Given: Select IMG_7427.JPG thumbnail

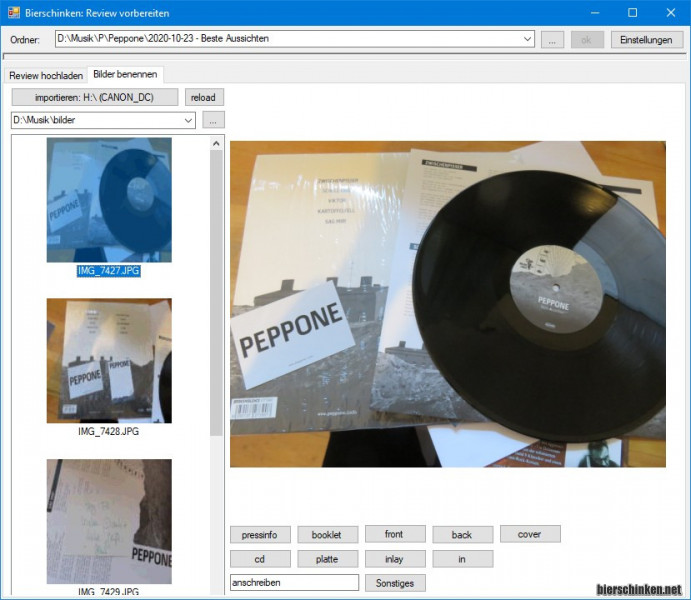Looking at the screenshot, I should click(108, 200).
